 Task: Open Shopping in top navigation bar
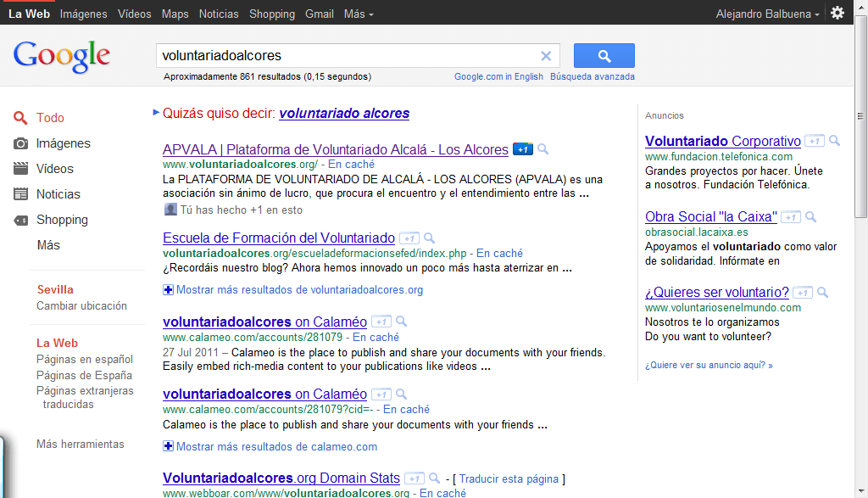click(x=272, y=14)
